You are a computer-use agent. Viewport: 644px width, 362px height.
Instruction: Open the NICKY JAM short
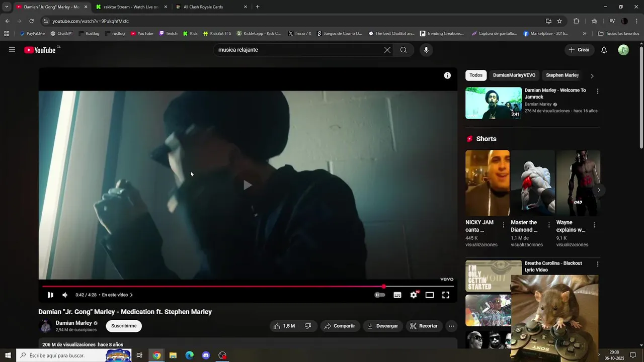pos(488,183)
